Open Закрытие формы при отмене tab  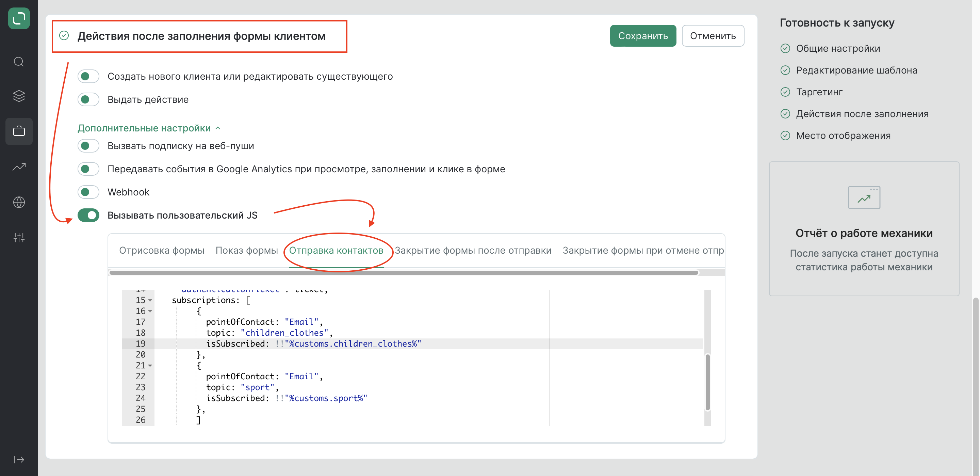pyautogui.click(x=643, y=251)
